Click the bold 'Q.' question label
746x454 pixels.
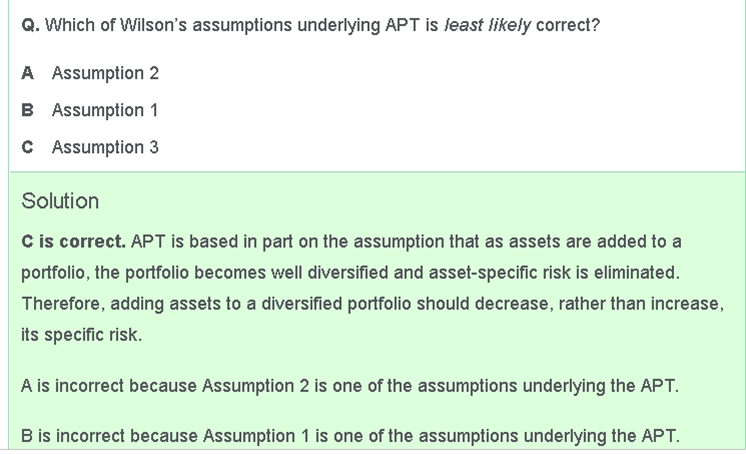[30, 25]
